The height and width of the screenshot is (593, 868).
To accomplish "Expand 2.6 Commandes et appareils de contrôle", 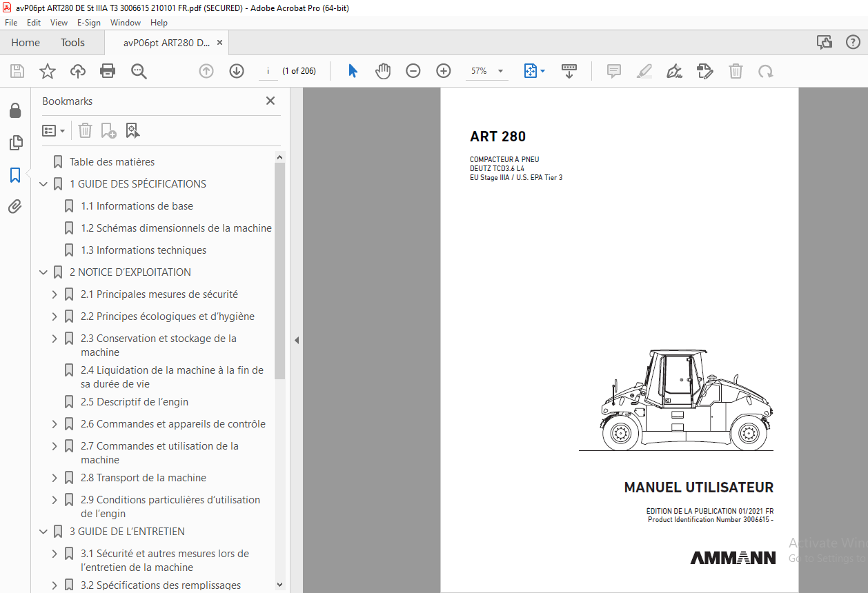I will [x=55, y=424].
